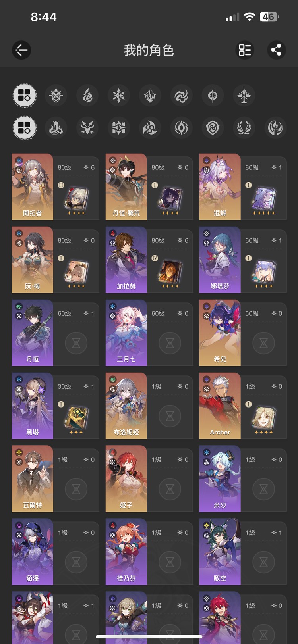Open Archer character card
This screenshot has width=298, height=644.
pyautogui.click(x=243, y=406)
